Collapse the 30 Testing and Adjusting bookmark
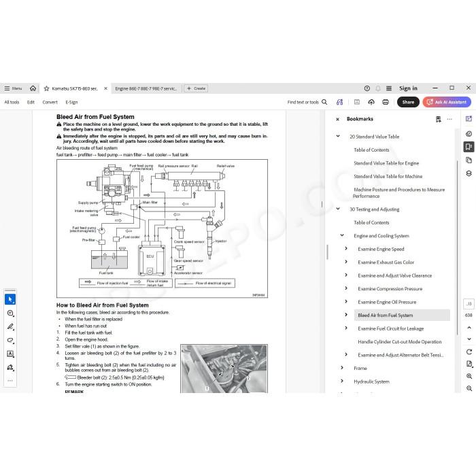The width and height of the screenshot is (476, 476). [338, 209]
